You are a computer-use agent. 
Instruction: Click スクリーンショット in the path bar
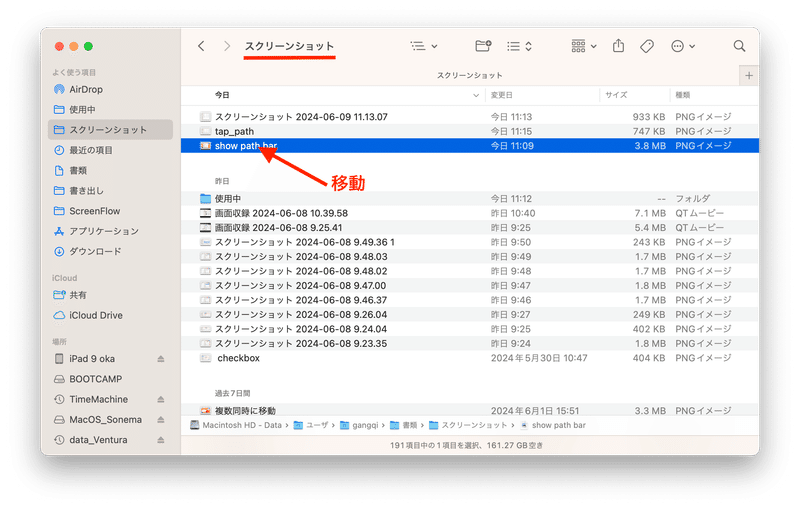tap(468, 425)
